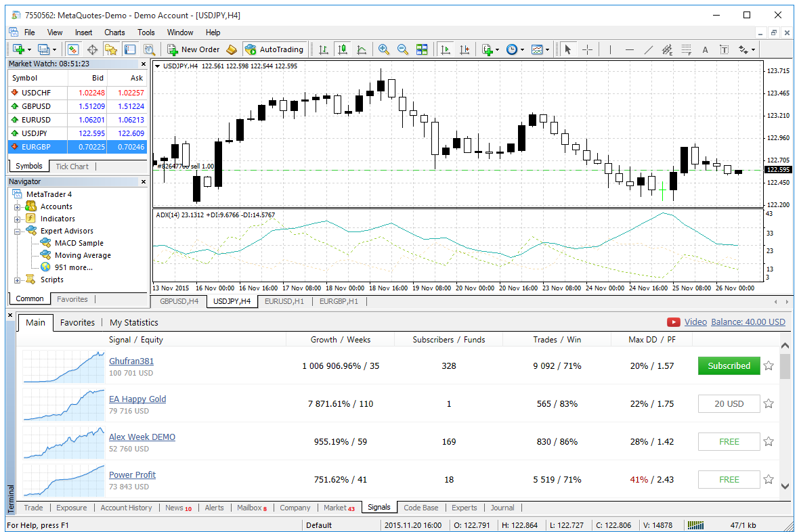Screen dimensions: 799x532
Task: Open the Charts menu
Action: click(114, 32)
